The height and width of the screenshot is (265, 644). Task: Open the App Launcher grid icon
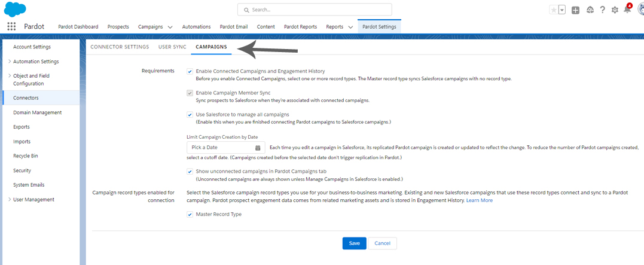tap(11, 26)
